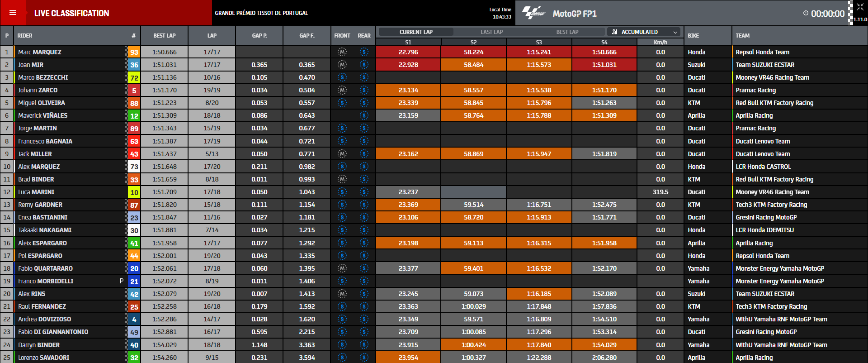The width and height of the screenshot is (868, 363).
Task: Click the MotoGP logo
Action: coord(534,13)
